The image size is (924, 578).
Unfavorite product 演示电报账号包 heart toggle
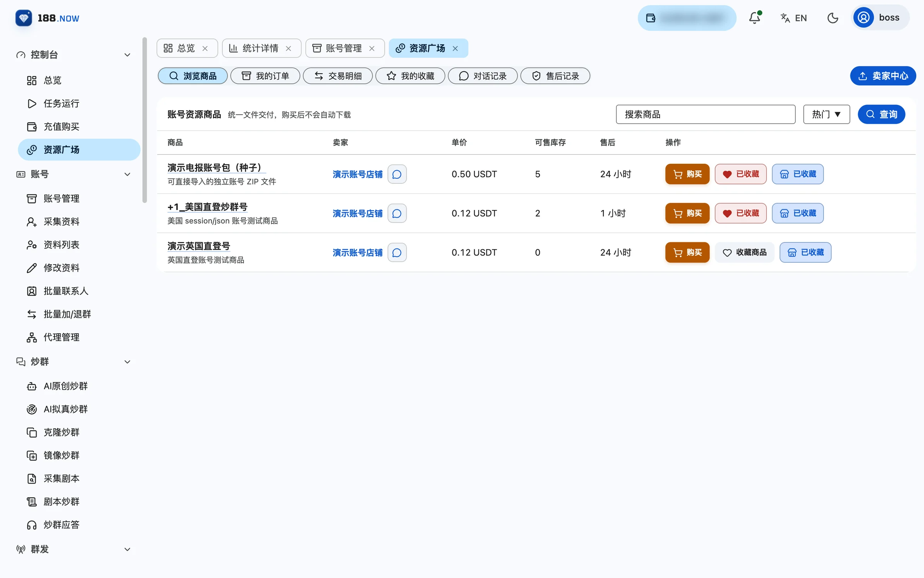(x=741, y=174)
